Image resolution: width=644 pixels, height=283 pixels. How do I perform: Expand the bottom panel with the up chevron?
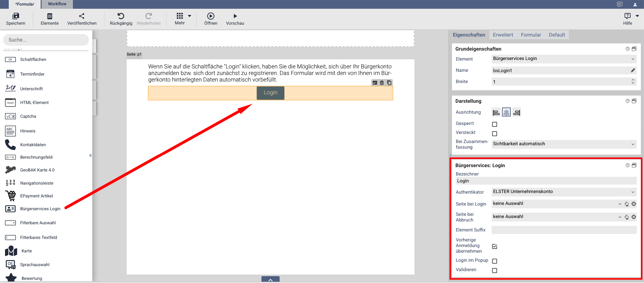click(271, 279)
